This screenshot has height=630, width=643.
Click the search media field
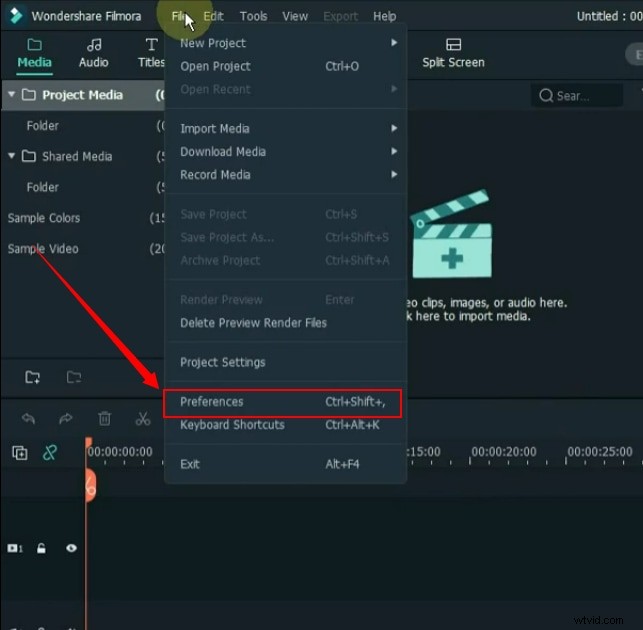coord(577,96)
